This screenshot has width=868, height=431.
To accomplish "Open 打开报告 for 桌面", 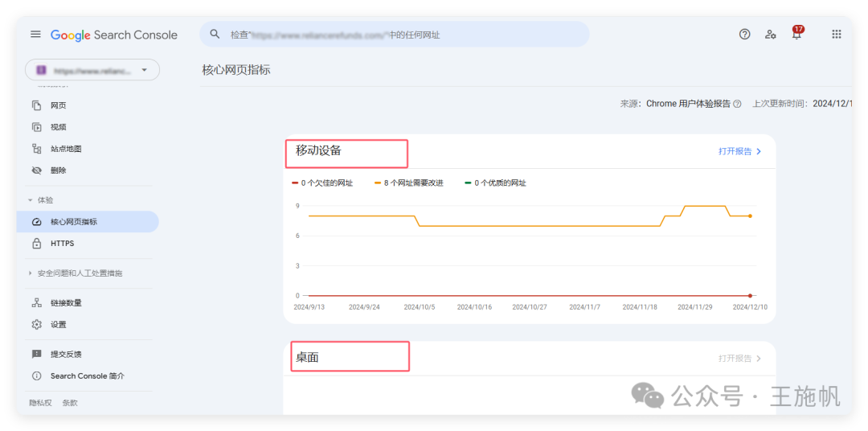I will (x=740, y=359).
